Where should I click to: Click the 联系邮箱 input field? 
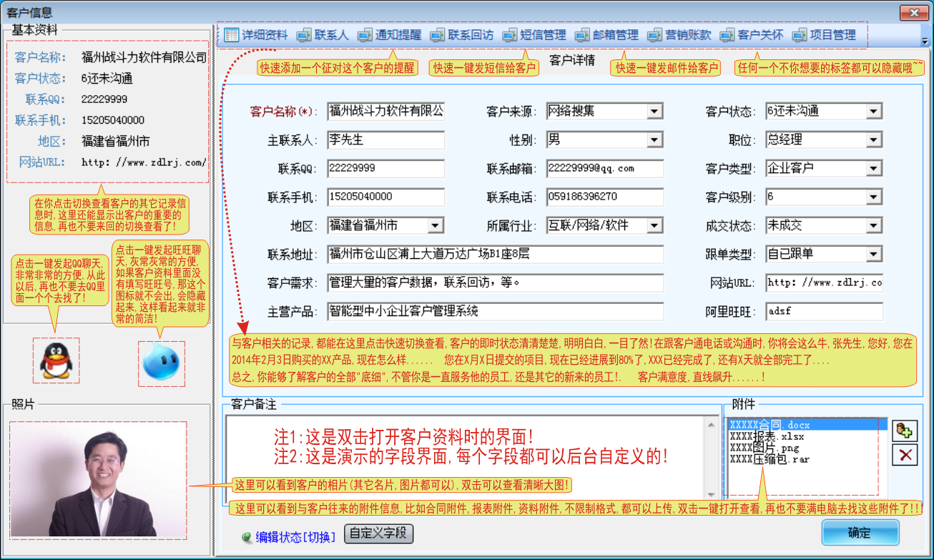pos(605,169)
